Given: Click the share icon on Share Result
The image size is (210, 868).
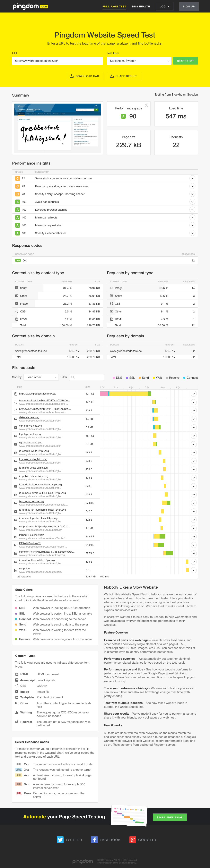Looking at the screenshot, I should coord(112,76).
